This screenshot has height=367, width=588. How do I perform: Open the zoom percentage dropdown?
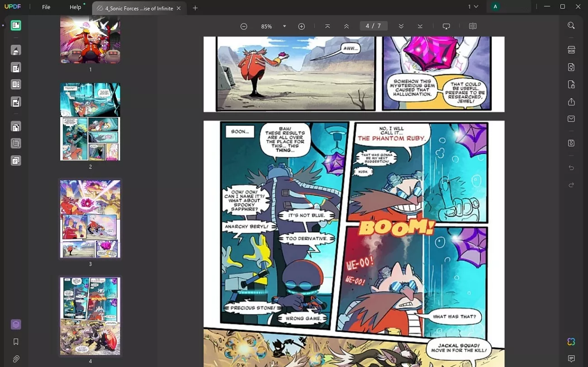coord(284,26)
